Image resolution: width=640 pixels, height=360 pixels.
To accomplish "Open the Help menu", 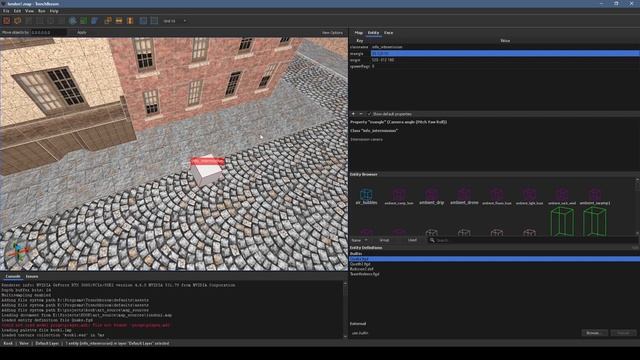I will (x=54, y=11).
